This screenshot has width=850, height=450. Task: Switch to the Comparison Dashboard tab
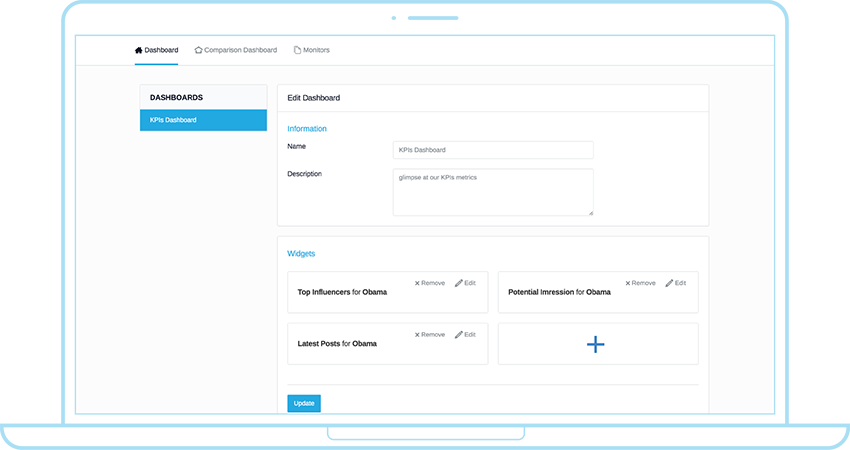pos(236,50)
